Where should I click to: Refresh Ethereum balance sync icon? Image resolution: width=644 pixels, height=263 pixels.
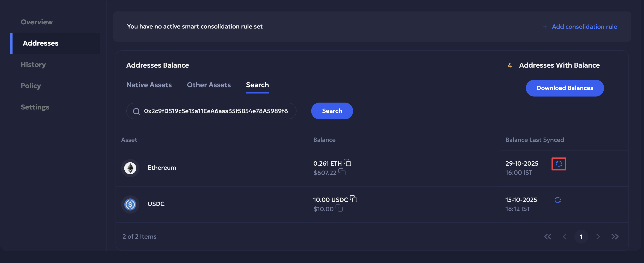click(558, 164)
